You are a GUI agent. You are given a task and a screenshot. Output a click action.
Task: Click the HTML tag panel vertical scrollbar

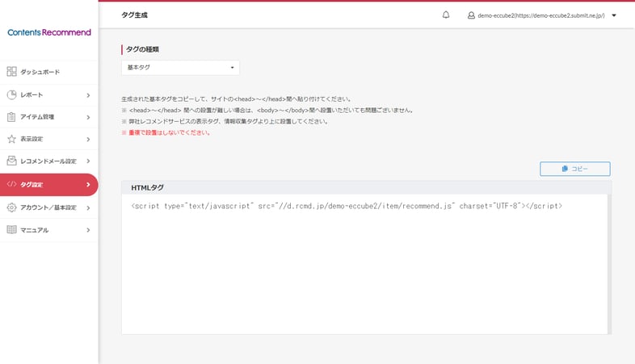pyautogui.click(x=609, y=264)
